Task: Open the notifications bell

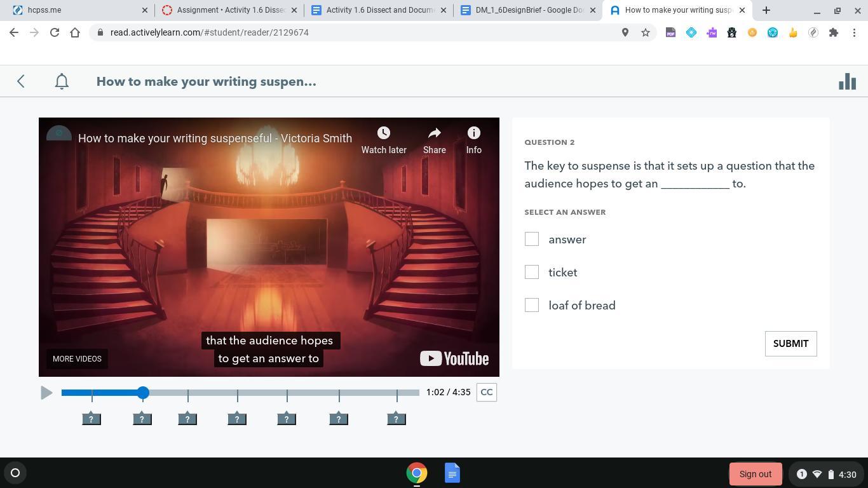Action: 62,81
